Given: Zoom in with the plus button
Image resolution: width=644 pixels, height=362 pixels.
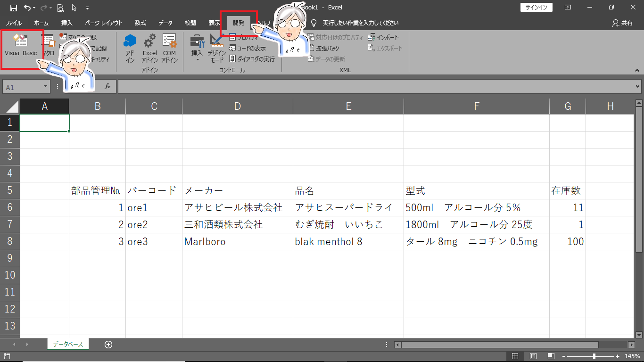Looking at the screenshot, I should 618,356.
